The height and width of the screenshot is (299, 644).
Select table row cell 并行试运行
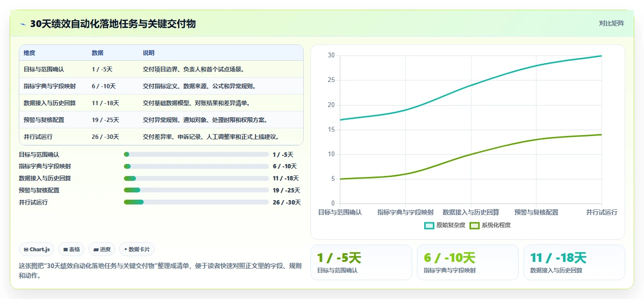point(38,137)
